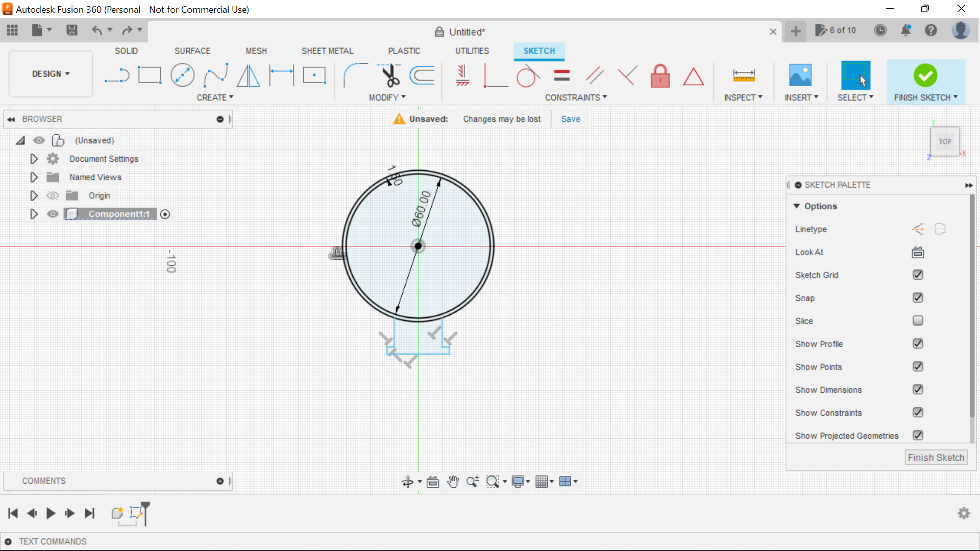Toggle visibility of Component1:1
980x551 pixels.
coord(53,214)
